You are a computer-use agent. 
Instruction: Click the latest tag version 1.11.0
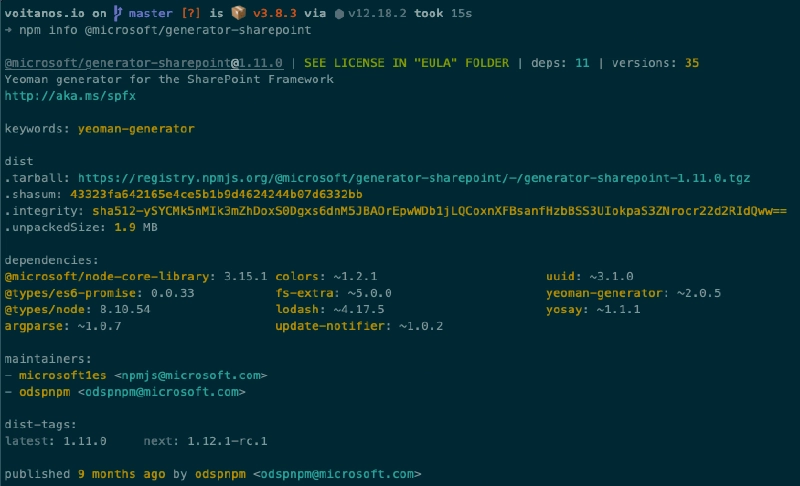(85, 441)
